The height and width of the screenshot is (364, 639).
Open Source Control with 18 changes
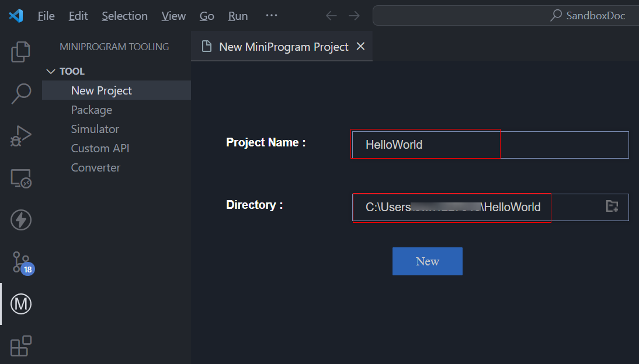click(22, 263)
